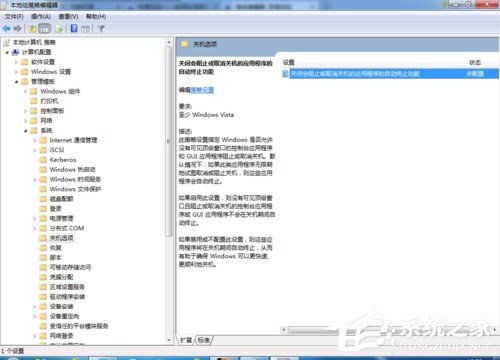This screenshot has width=500, height=360.
Task: Open the 文件(F) menu
Action: point(14,16)
